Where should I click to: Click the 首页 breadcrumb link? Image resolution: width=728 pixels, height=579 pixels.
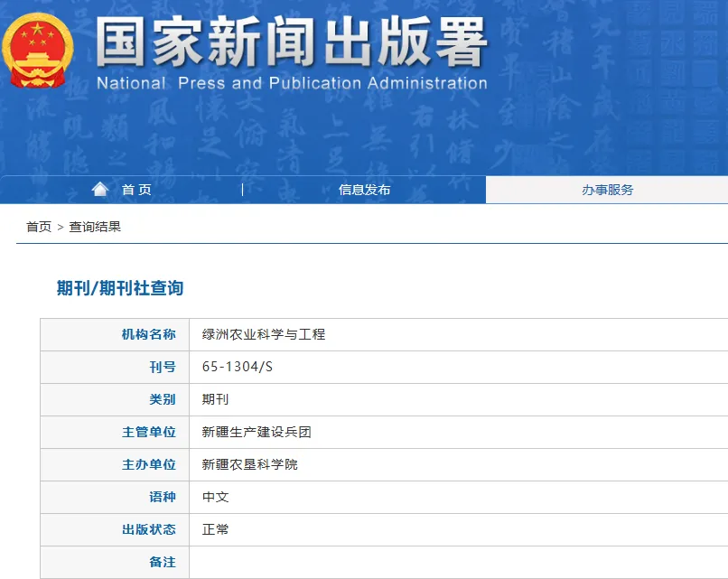tap(39, 227)
